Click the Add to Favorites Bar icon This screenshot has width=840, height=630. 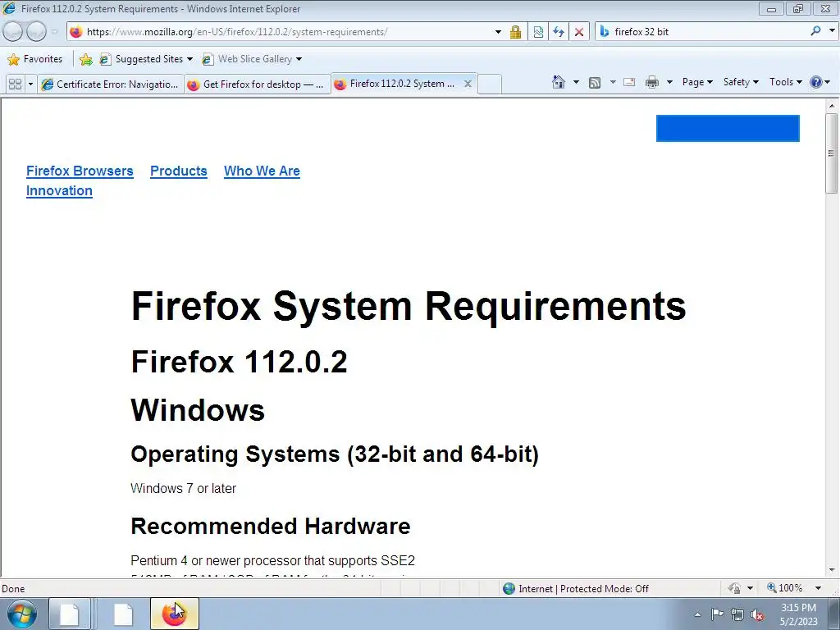[85, 59]
